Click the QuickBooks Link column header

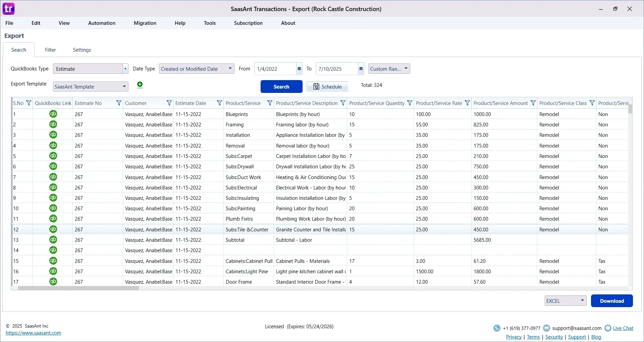click(x=53, y=103)
